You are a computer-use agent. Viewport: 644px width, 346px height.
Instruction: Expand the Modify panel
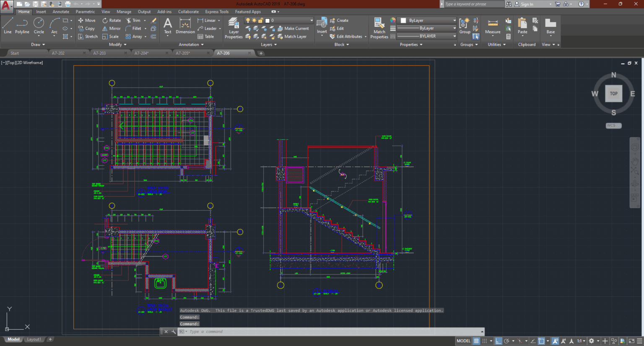click(117, 44)
